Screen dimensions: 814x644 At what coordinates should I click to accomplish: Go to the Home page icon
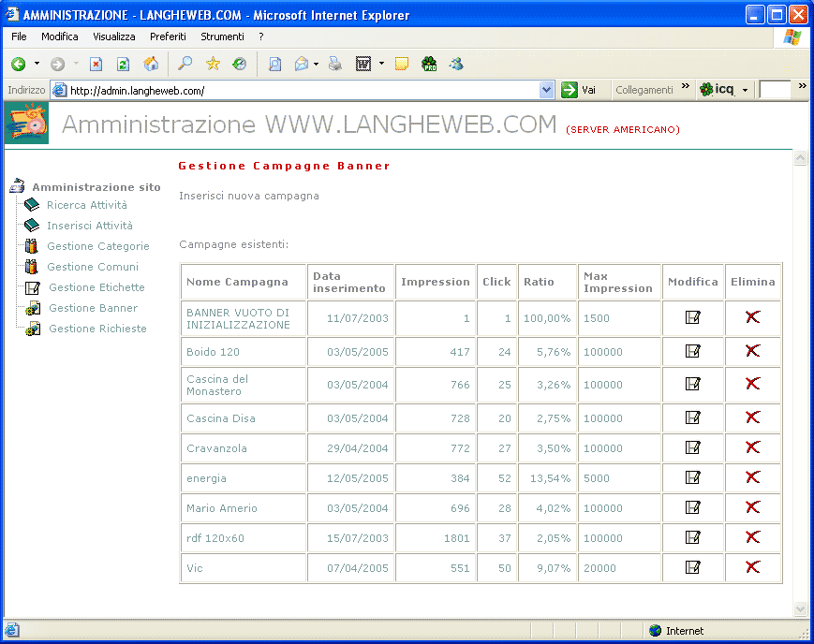click(151, 65)
